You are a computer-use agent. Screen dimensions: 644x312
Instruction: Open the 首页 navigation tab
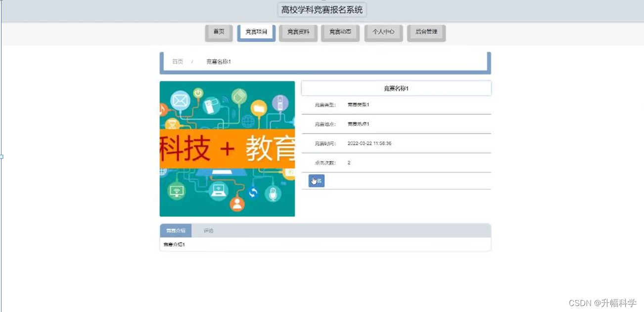(x=219, y=32)
